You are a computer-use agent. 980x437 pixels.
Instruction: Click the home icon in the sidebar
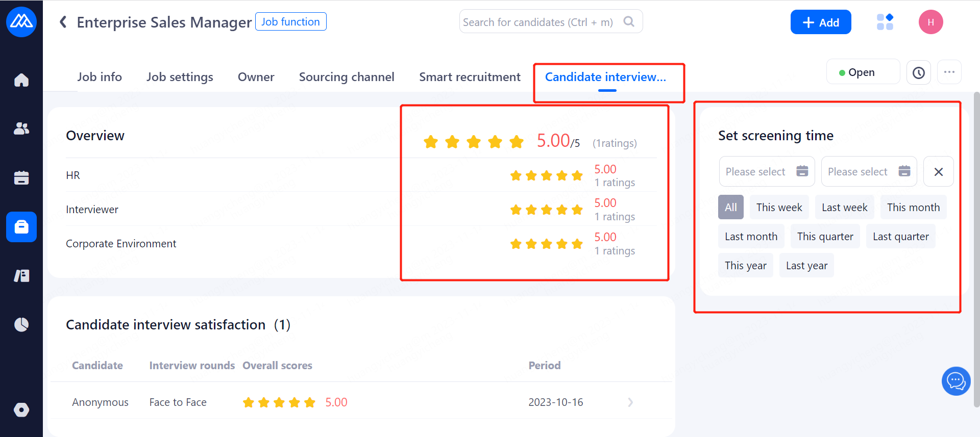(x=21, y=80)
